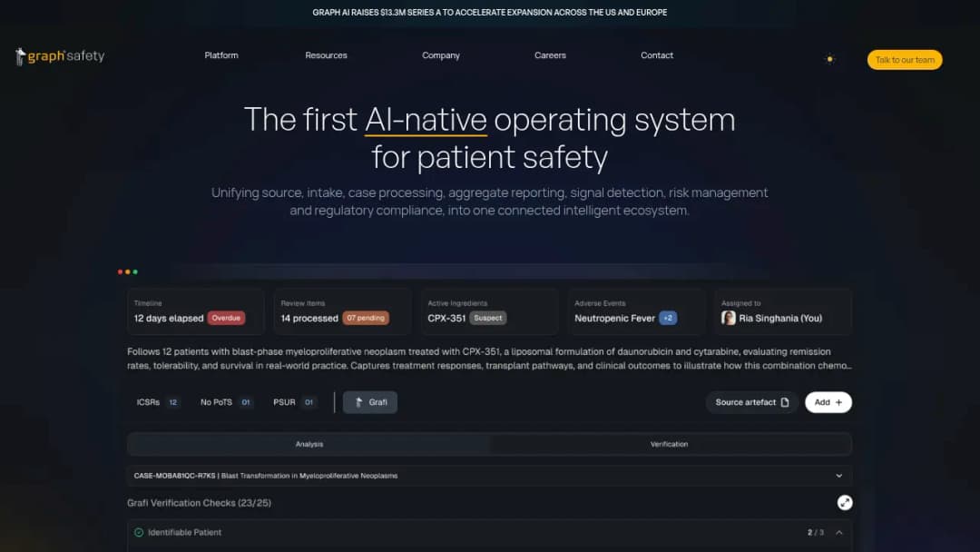Viewport: 980px width, 552px height.
Task: Open the Platform menu
Action: point(221,55)
